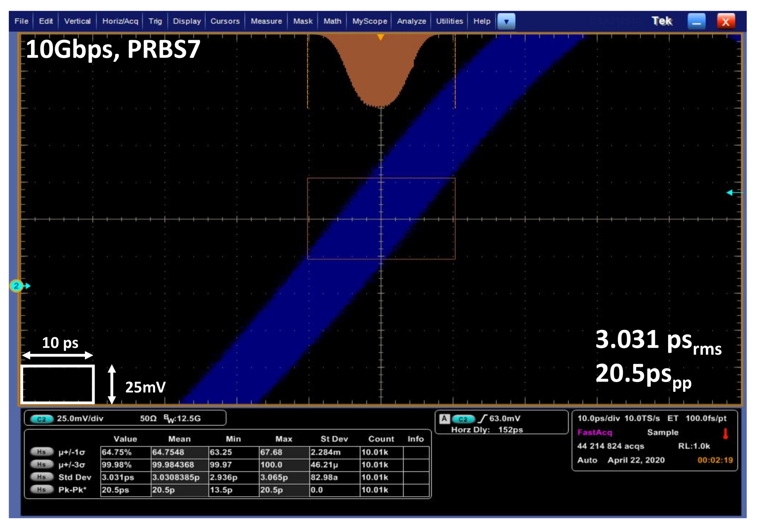
Task: Click the Hs badge for Std Dev
Action: point(42,477)
